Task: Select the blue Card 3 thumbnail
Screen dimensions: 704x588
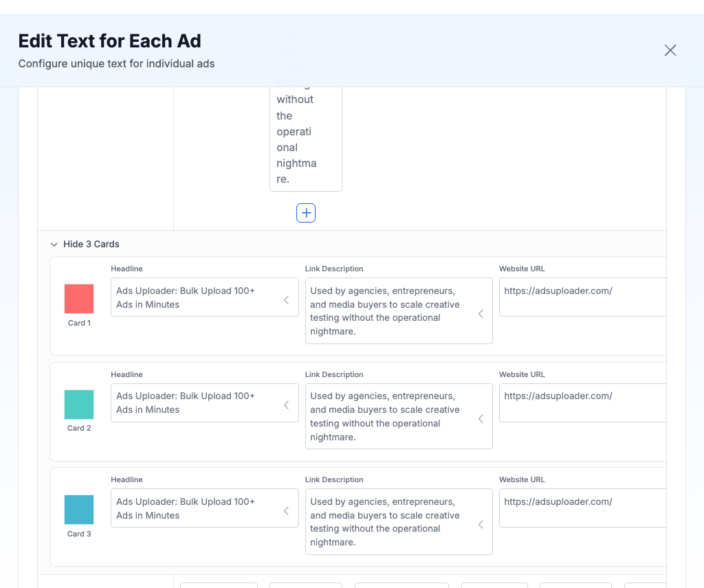Action: tap(79, 510)
